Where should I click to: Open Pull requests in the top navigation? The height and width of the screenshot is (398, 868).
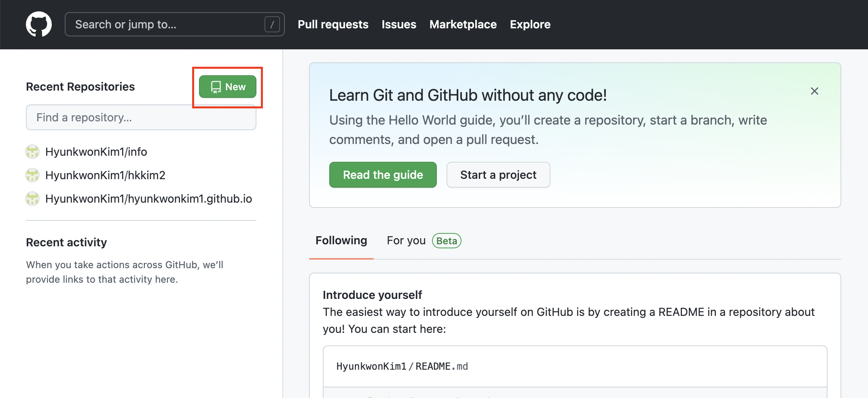pyautogui.click(x=333, y=24)
